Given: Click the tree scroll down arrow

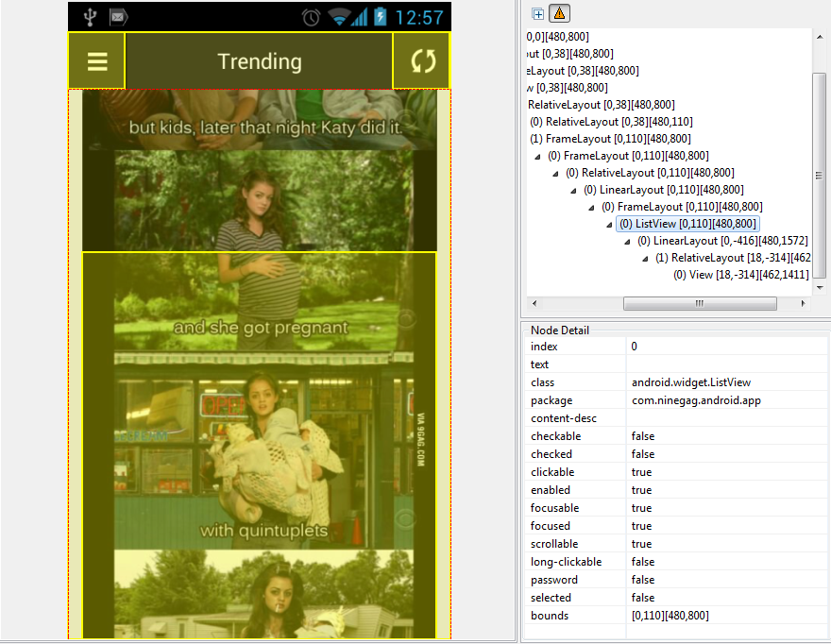Looking at the screenshot, I should click(820, 287).
